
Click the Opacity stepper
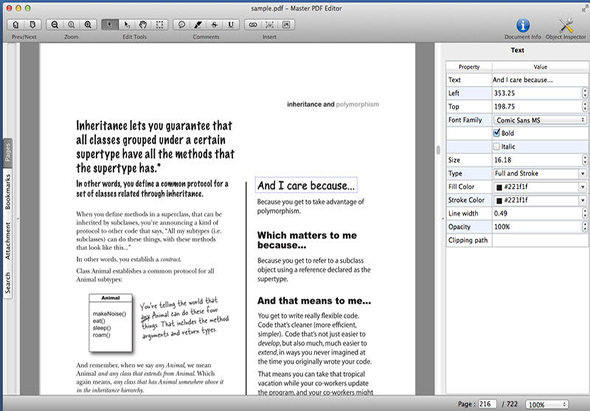tap(585, 227)
